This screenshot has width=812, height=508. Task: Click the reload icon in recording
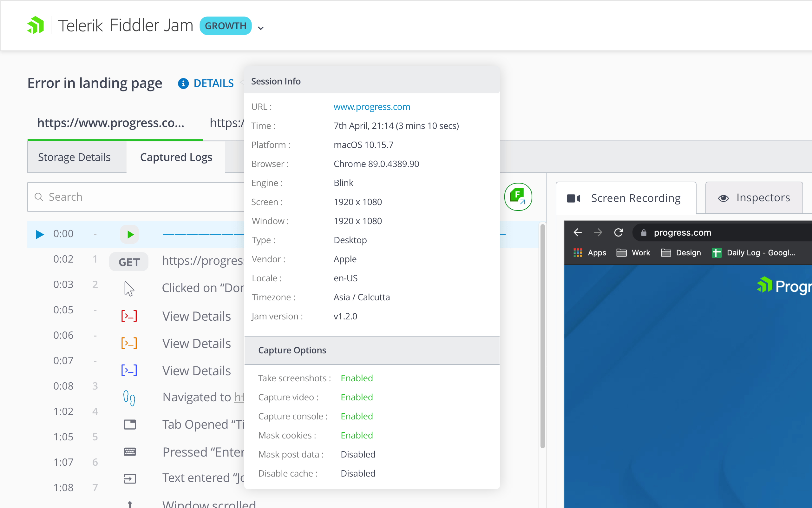coord(619,232)
